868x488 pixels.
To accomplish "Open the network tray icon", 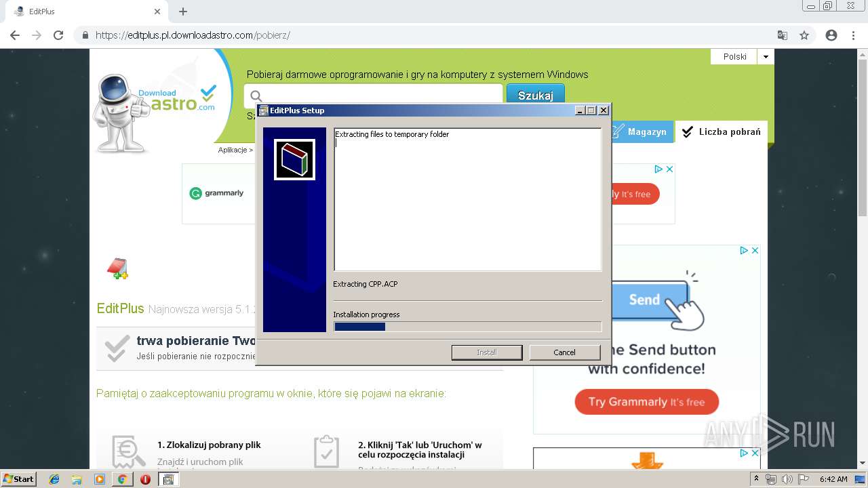I will [770, 479].
